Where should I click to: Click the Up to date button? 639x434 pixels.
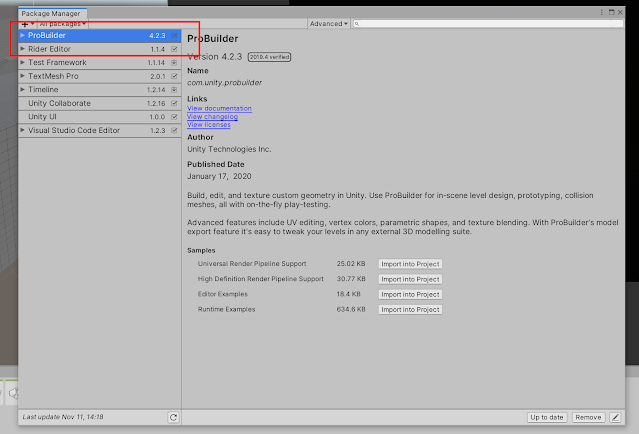tap(546, 417)
